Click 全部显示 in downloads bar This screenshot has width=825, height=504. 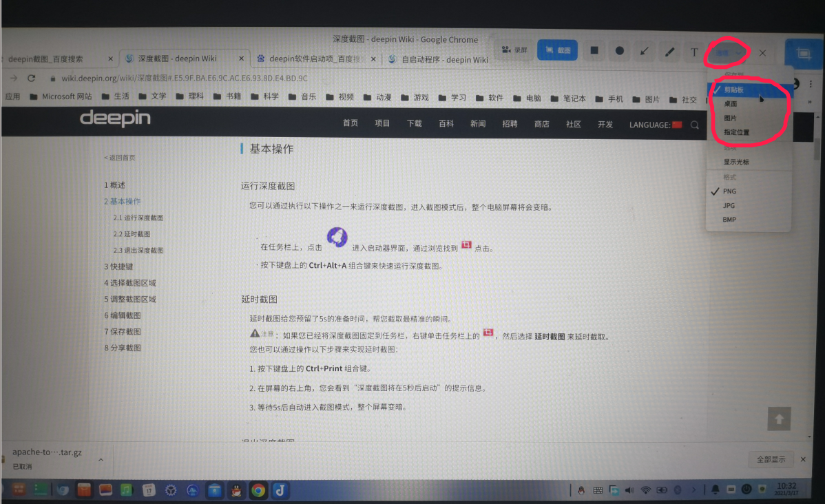pyautogui.click(x=771, y=459)
